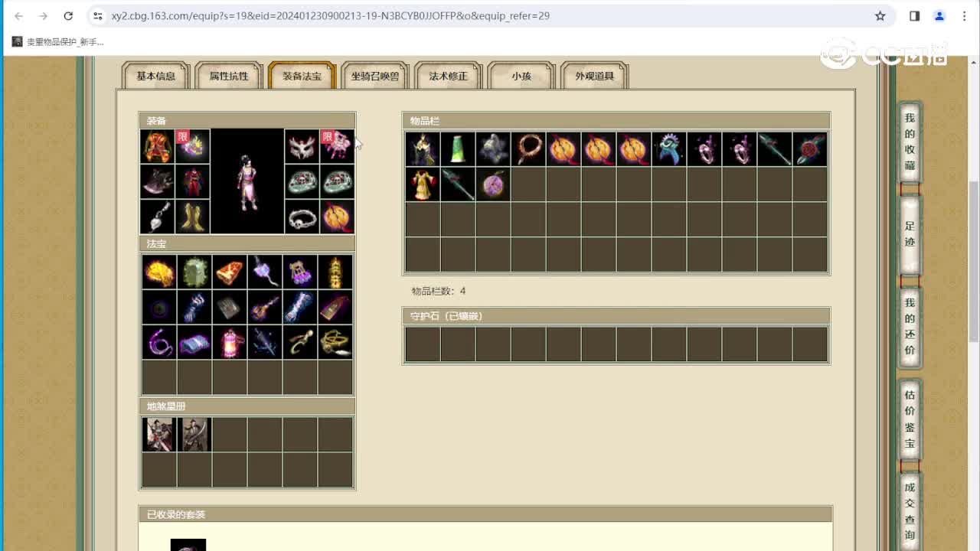Inspect the golden hook 法宝 icon
Image resolution: width=980 pixels, height=551 pixels.
[300, 342]
